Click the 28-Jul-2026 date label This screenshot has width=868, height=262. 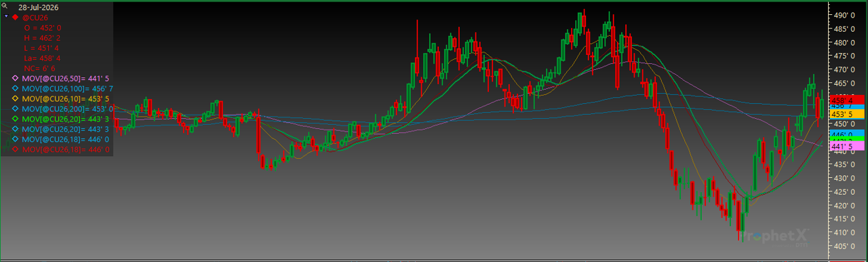point(38,7)
